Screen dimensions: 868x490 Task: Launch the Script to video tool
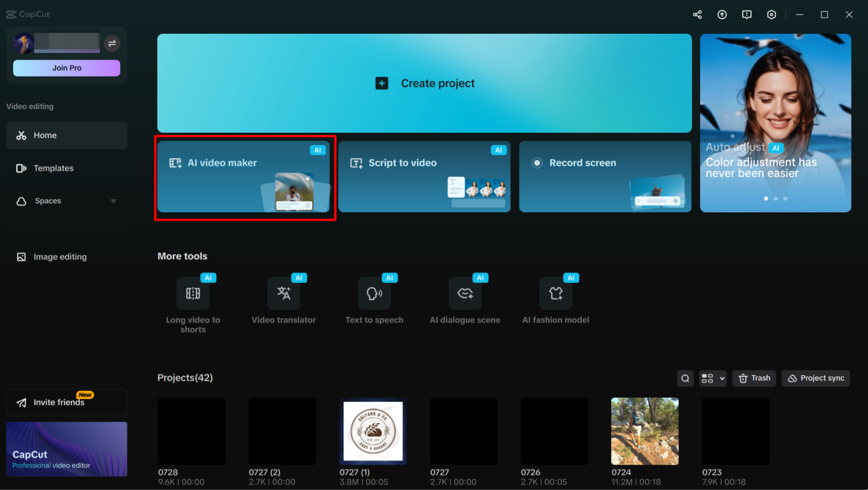424,177
